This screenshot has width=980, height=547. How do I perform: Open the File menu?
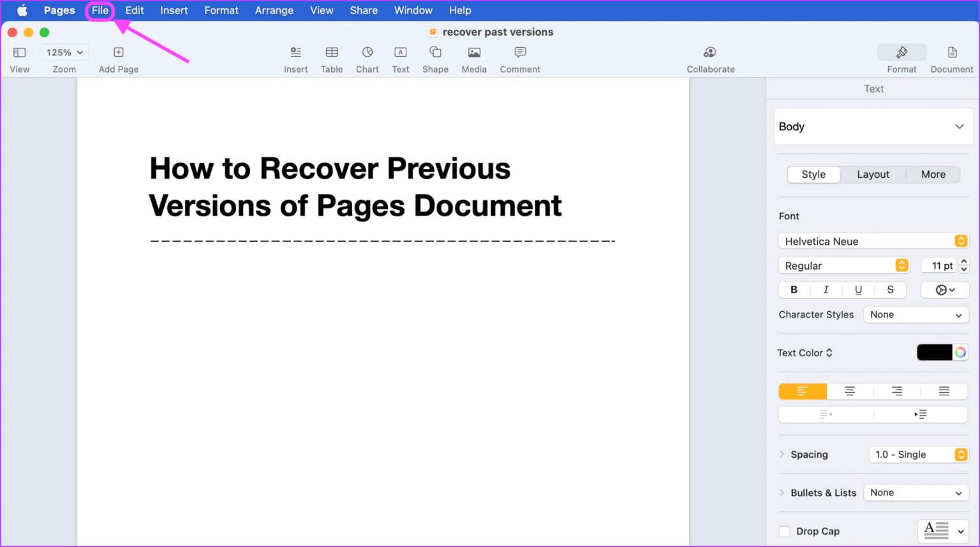click(100, 10)
